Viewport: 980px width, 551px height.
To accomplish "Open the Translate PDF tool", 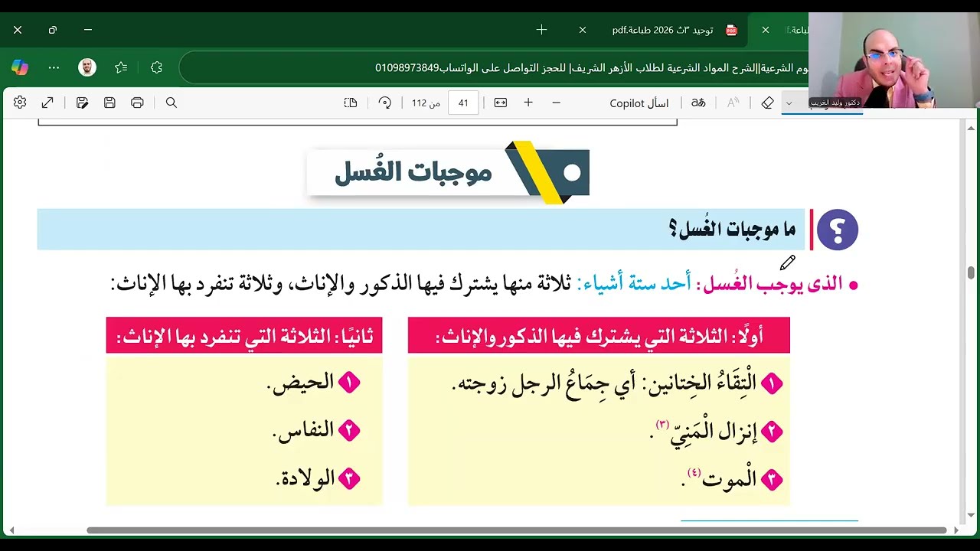I will point(698,103).
